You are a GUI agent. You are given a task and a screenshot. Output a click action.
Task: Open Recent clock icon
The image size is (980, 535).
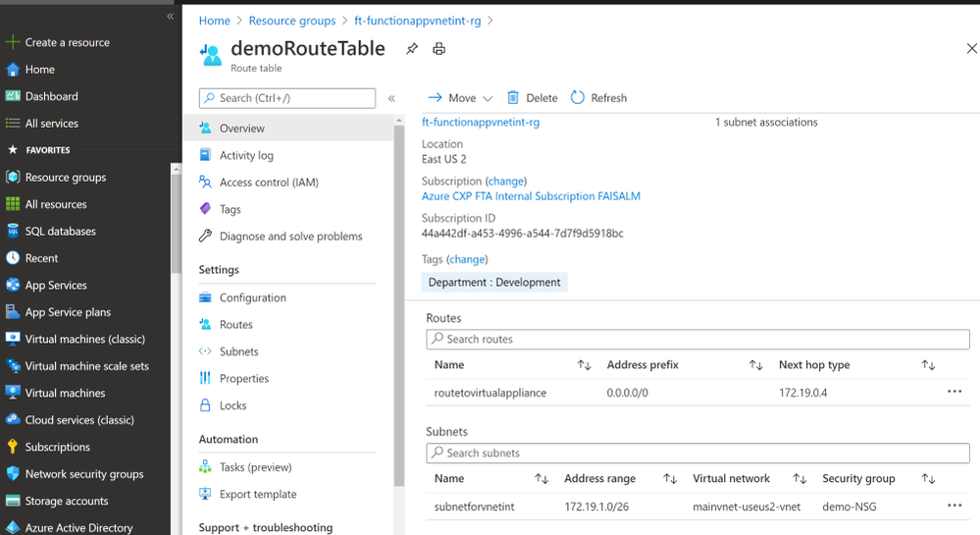pos(13,258)
